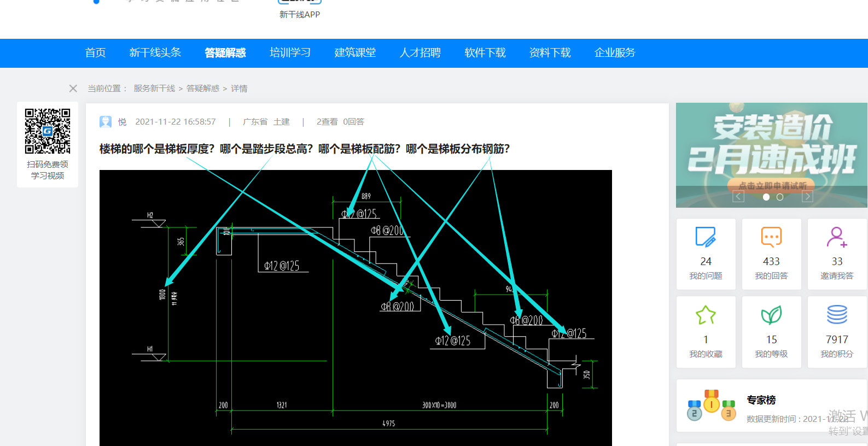Open the 首页 home menu item
868x446 pixels.
tap(95, 52)
